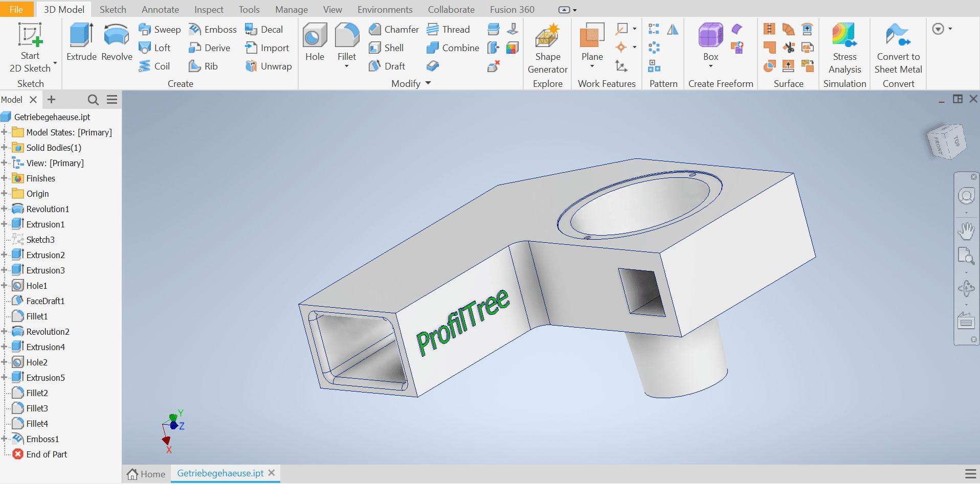The image size is (980, 484).
Task: Create a freeform Box
Action: tap(710, 42)
